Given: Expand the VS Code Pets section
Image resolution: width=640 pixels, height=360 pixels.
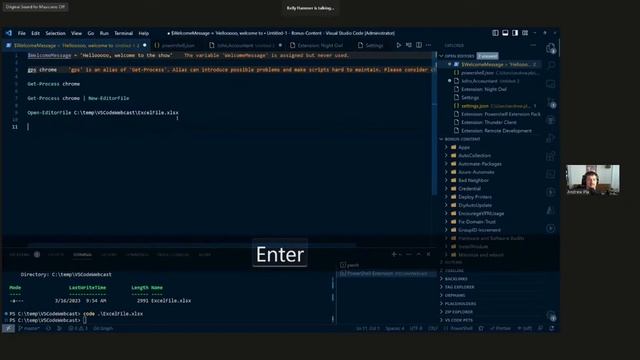Looking at the screenshot, I should click(x=458, y=320).
